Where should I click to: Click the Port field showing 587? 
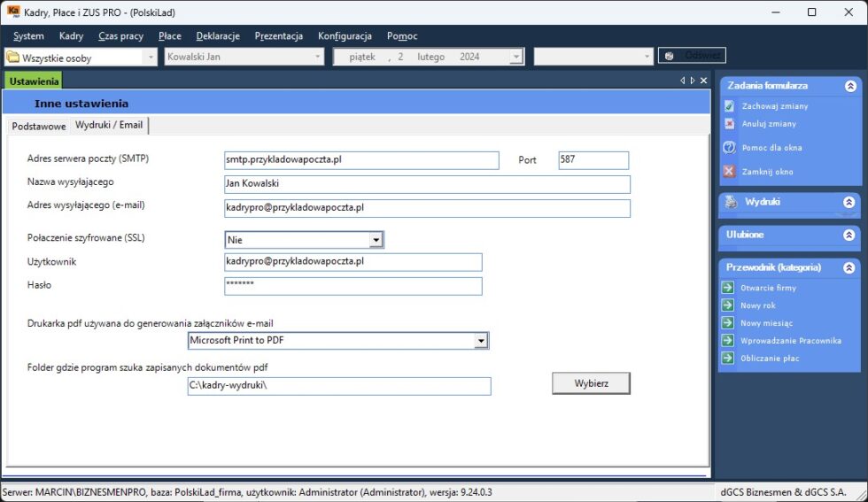point(593,160)
